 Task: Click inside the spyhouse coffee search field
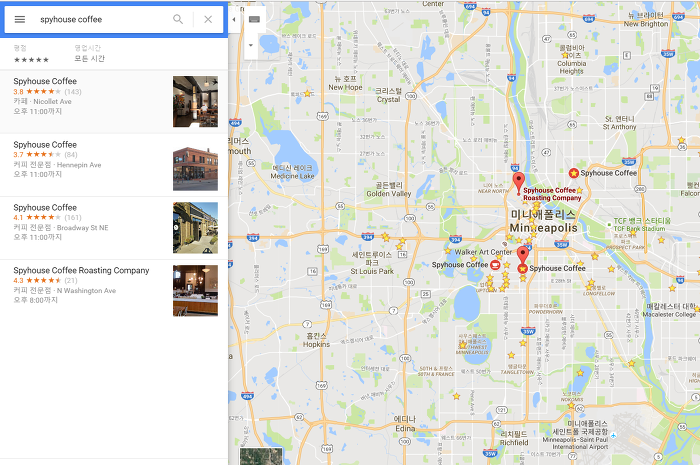tap(103, 19)
